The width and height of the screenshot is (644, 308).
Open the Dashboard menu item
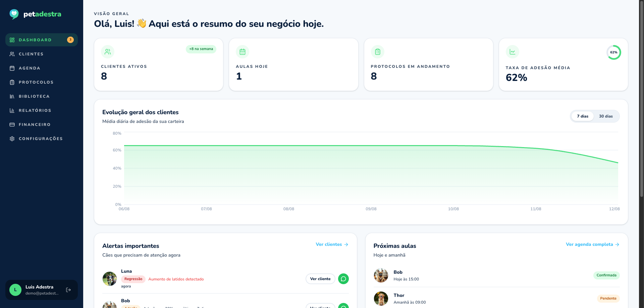pyautogui.click(x=42, y=40)
